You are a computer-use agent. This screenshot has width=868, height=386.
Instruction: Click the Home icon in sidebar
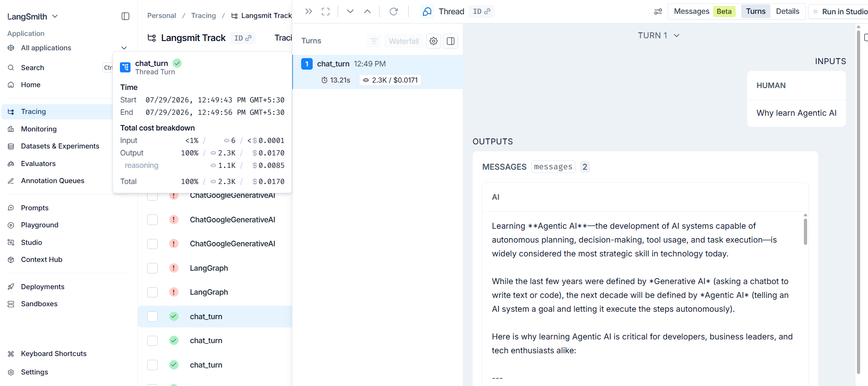pyautogui.click(x=11, y=85)
